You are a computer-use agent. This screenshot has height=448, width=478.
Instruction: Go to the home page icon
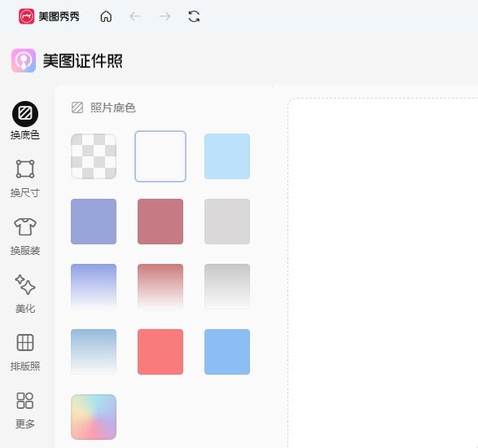coord(106,16)
